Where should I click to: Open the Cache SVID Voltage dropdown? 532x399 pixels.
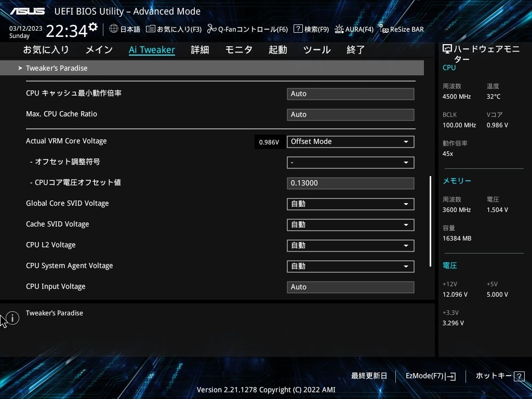(351, 224)
